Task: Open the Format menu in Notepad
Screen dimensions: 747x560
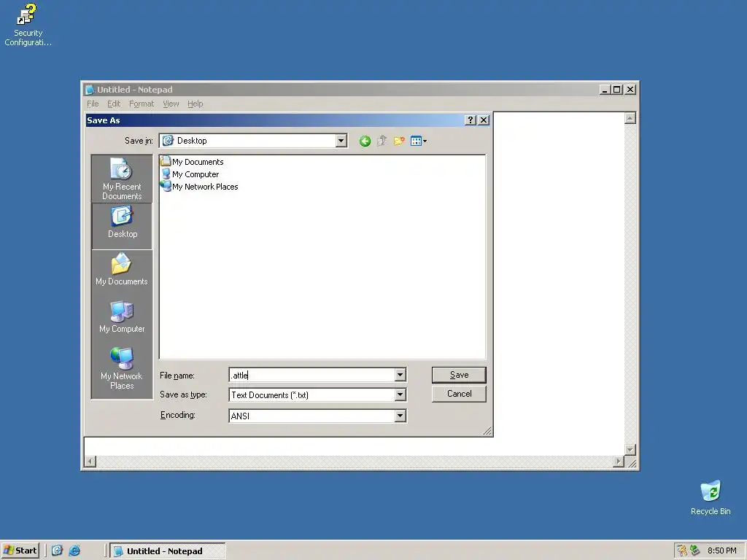Action: [x=142, y=104]
